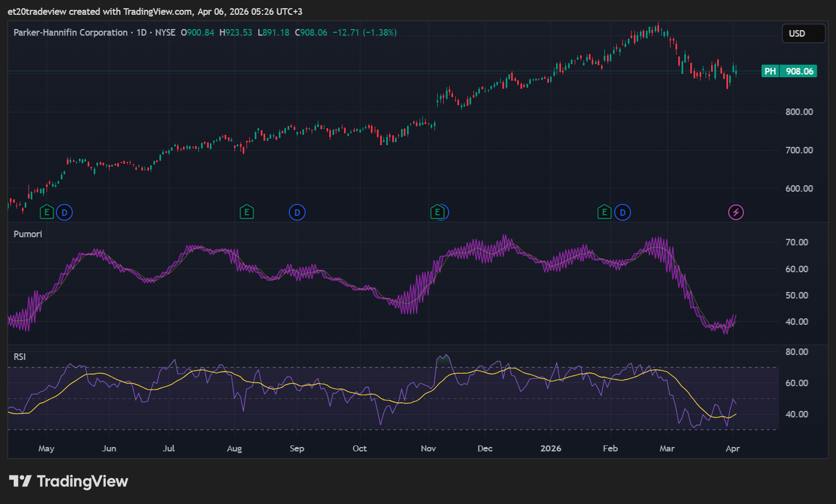Click the TradingView logo at the bottom
This screenshot has height=504, width=836.
pos(68,481)
